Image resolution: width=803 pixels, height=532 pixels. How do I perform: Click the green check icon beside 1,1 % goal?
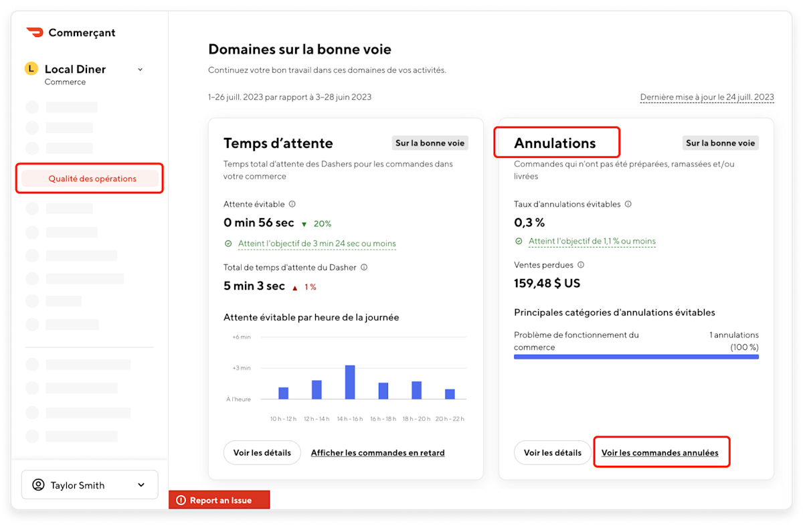pos(519,241)
